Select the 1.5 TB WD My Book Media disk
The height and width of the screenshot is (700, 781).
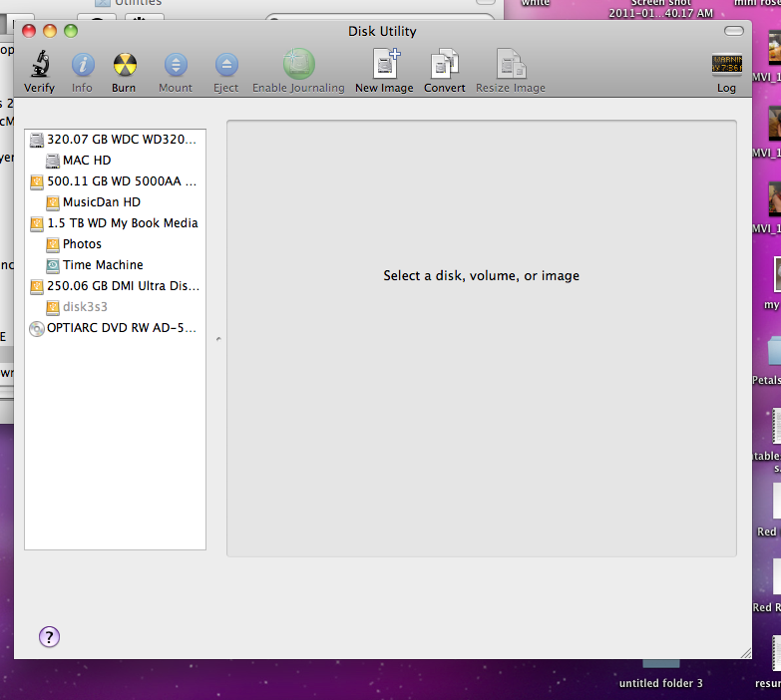(115, 223)
